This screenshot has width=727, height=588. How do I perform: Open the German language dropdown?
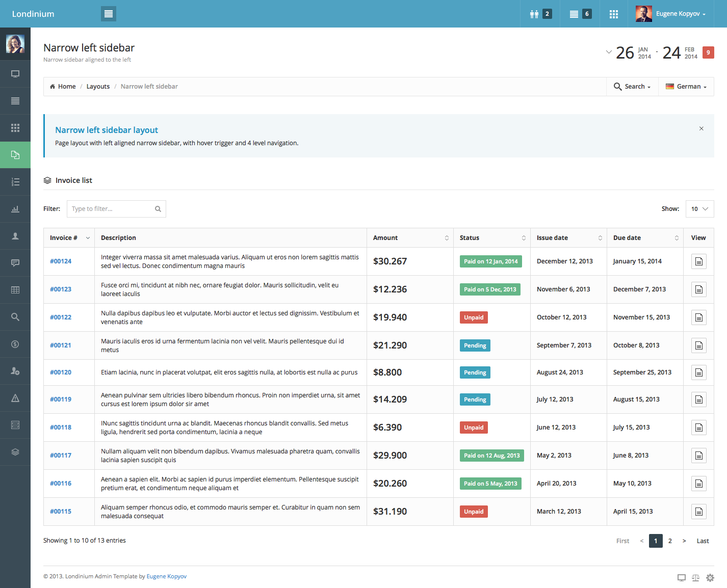[x=686, y=87]
